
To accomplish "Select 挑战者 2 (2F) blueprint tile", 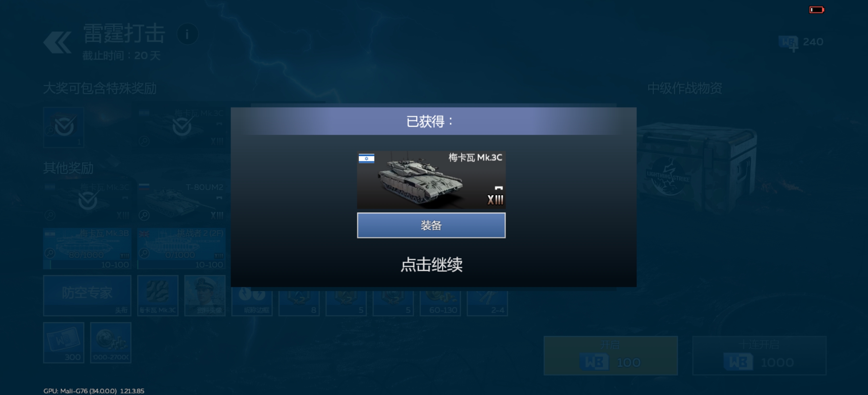I will tap(181, 249).
